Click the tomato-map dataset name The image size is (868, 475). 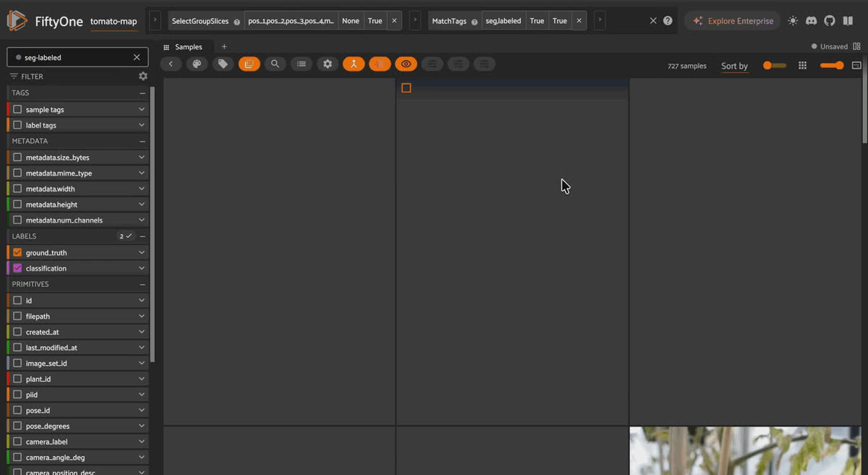pyautogui.click(x=114, y=21)
